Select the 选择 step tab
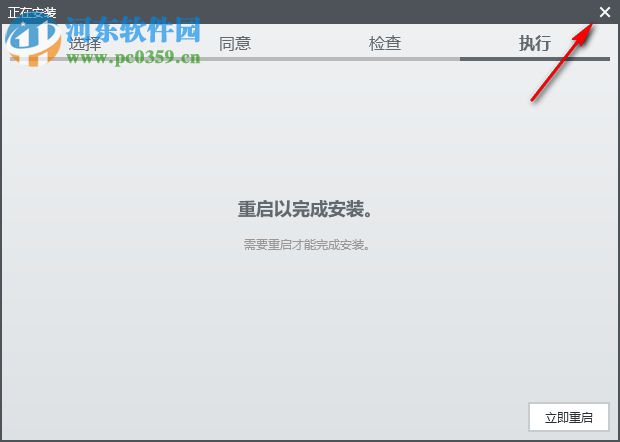This screenshot has width=620, height=442. pos(85,43)
